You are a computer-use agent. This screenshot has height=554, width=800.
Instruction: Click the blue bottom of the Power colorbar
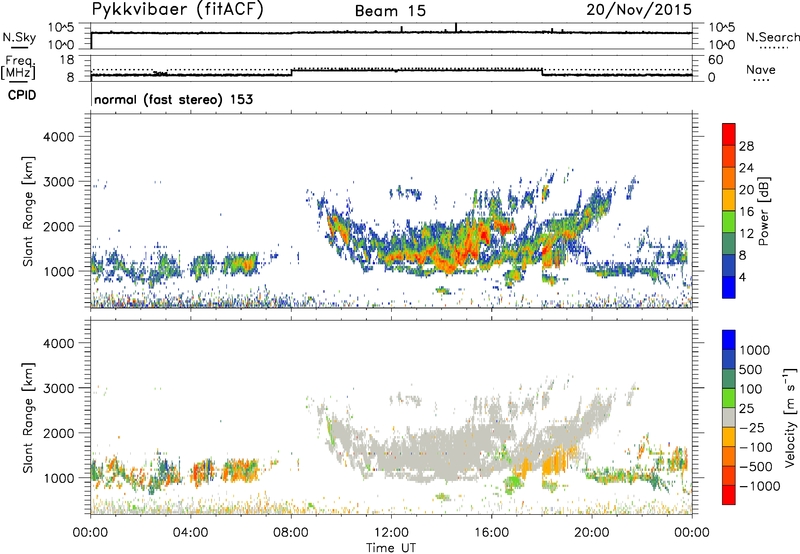pos(729,287)
